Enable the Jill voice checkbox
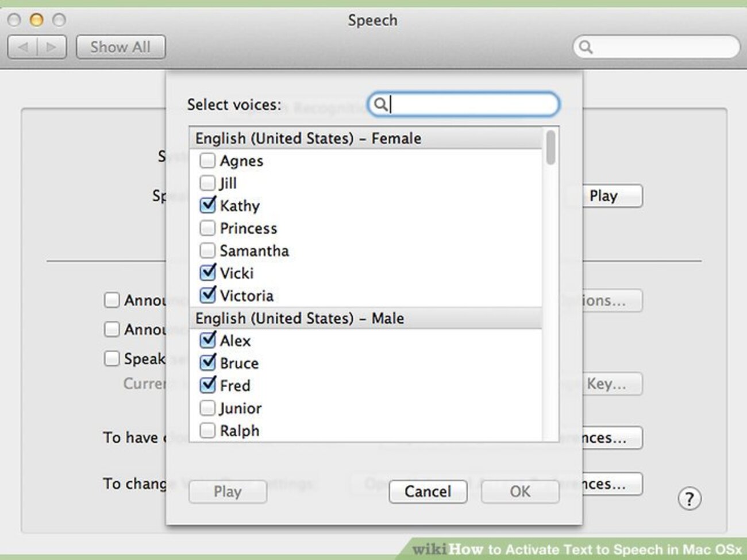 pyautogui.click(x=207, y=183)
